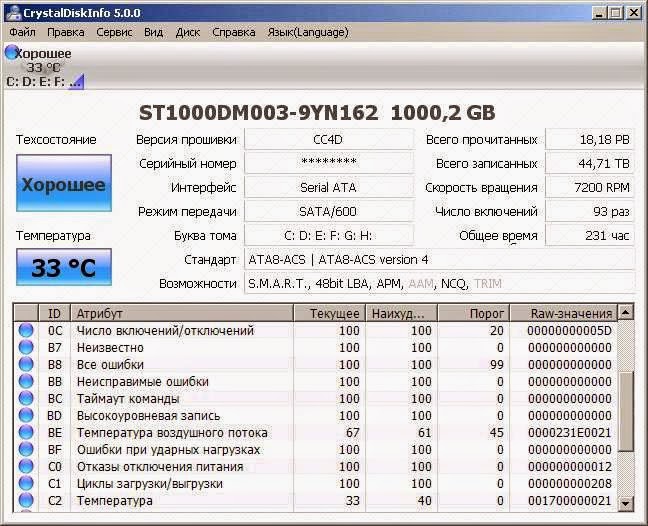The width and height of the screenshot is (648, 526).
Task: Open the Справка menu
Action: tap(233, 32)
